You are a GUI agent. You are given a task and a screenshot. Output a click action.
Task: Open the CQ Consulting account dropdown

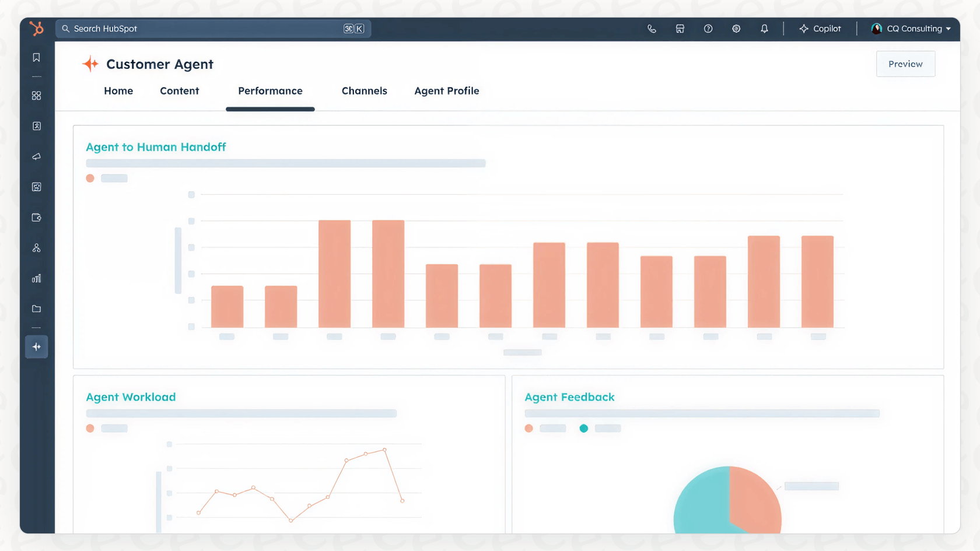(910, 29)
